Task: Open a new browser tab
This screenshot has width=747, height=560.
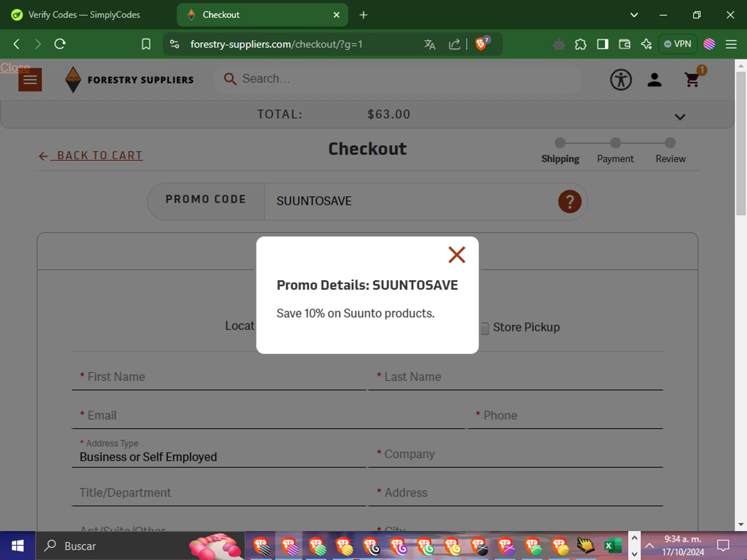Action: click(364, 15)
